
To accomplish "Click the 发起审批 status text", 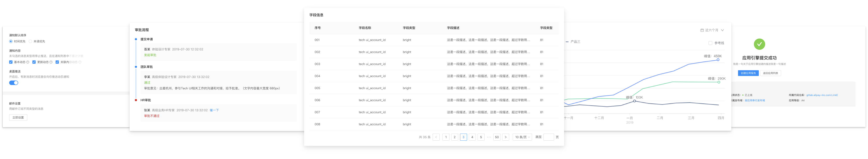I will [x=150, y=55].
